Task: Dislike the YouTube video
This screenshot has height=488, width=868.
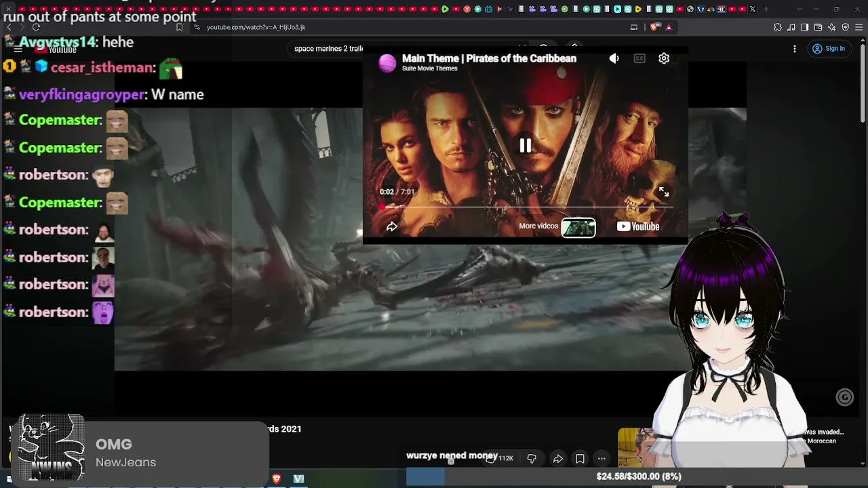Action: [532, 459]
